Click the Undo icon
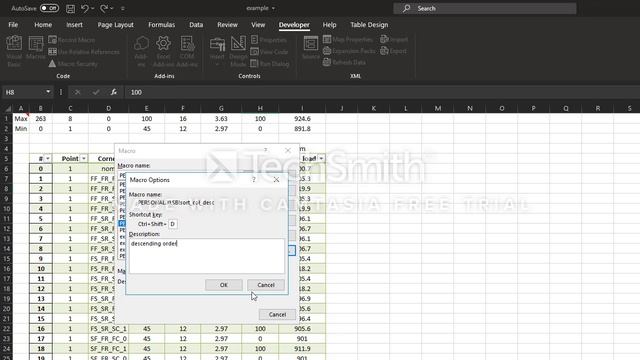Viewport: 640px width, 360px height. click(84, 8)
